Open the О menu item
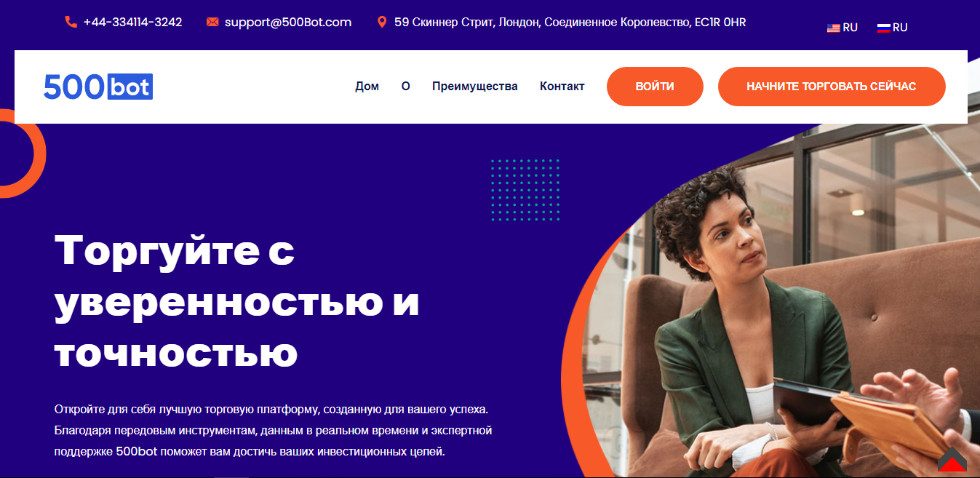This screenshot has height=478, width=980. 406,86
